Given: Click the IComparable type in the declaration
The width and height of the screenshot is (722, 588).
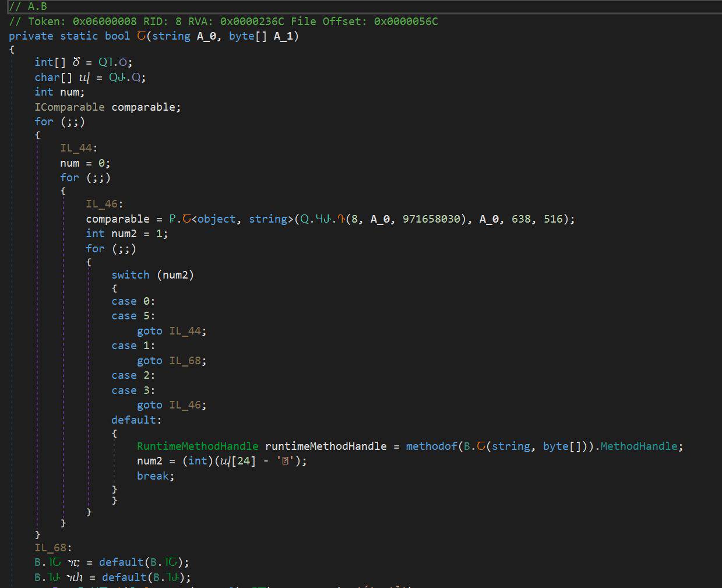Looking at the screenshot, I should click(x=69, y=107).
